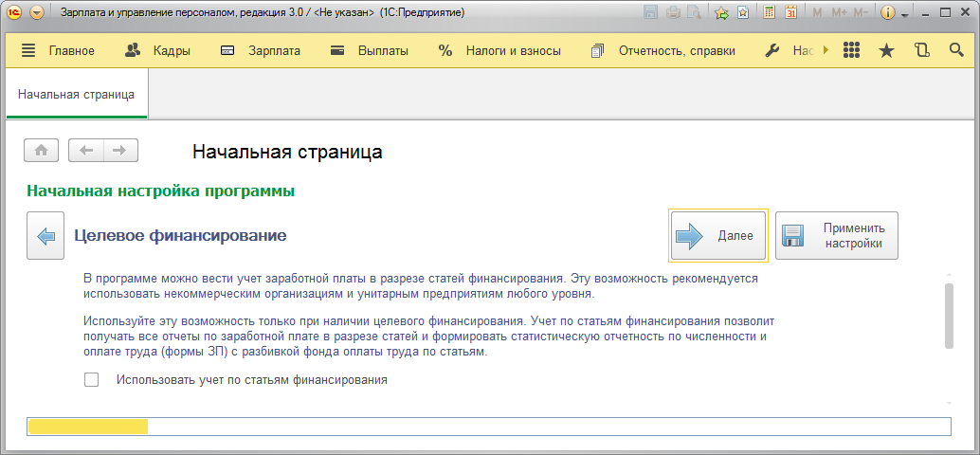980x455 pixels.
Task: Open the Info help icon
Action: [x=888, y=12]
